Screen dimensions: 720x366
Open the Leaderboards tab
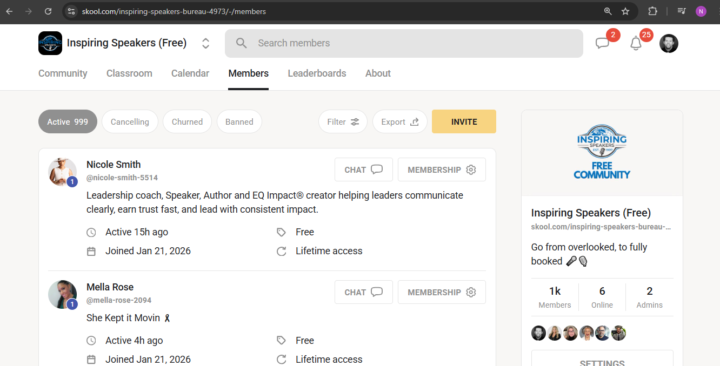[x=317, y=73]
